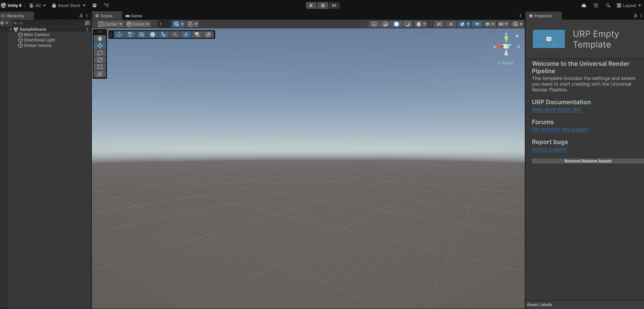644x309 pixels.
Task: Toggle the gizmo rotation lock
Action: pyautogui.click(x=517, y=35)
